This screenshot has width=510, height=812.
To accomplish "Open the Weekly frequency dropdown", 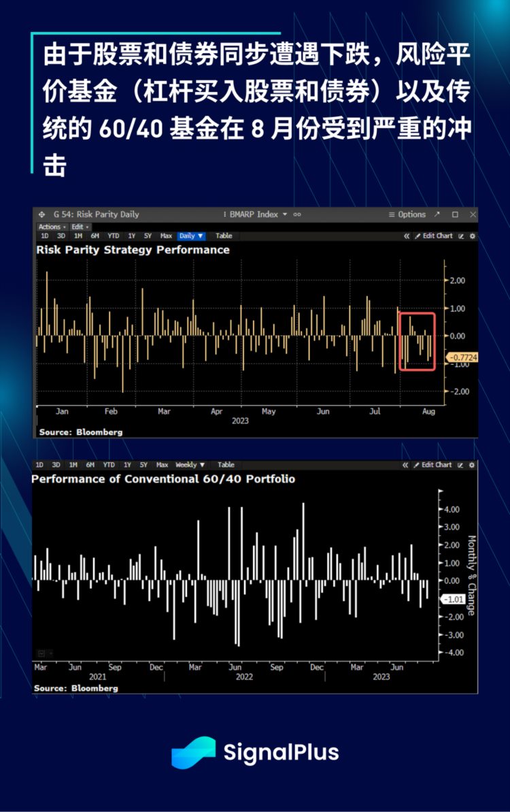I will [190, 465].
